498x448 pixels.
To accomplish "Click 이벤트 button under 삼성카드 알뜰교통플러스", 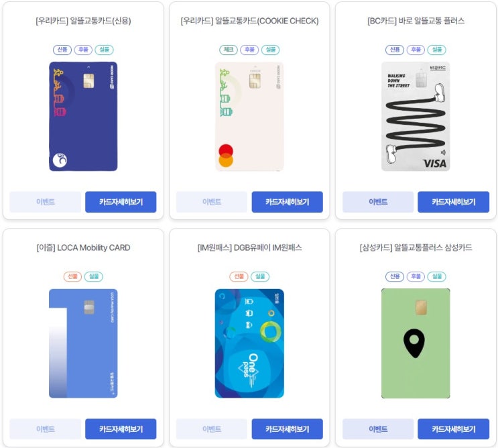I will (378, 429).
